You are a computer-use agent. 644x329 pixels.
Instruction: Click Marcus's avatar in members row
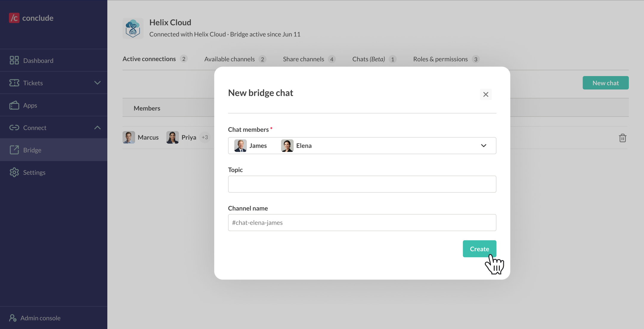coord(129,137)
